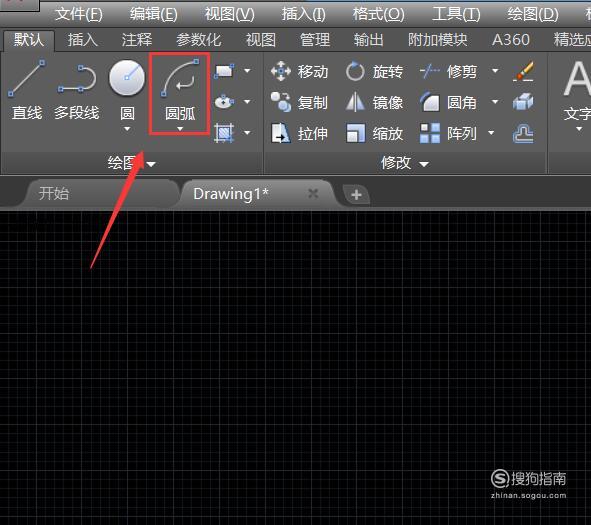Image resolution: width=591 pixels, height=525 pixels.
Task: Click the Offset icon in Modify panel
Action: click(523, 133)
